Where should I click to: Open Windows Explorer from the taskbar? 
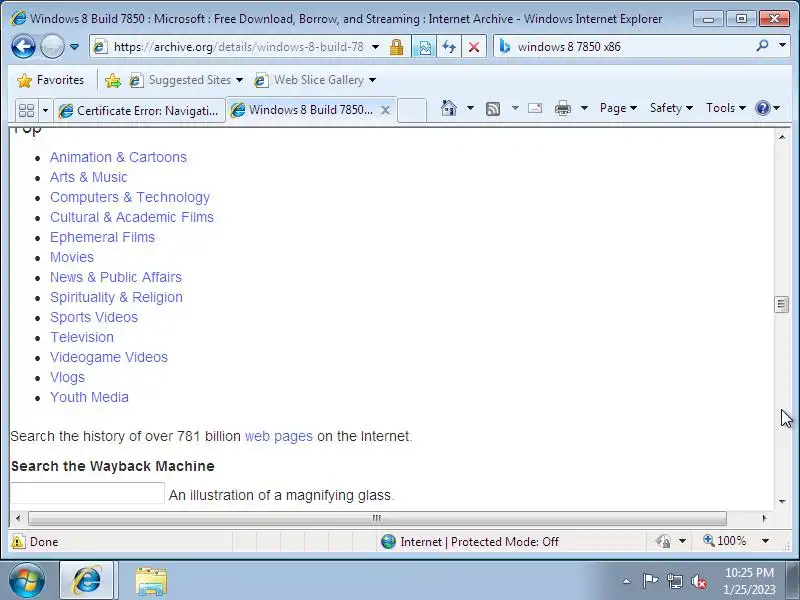pyautogui.click(x=151, y=582)
